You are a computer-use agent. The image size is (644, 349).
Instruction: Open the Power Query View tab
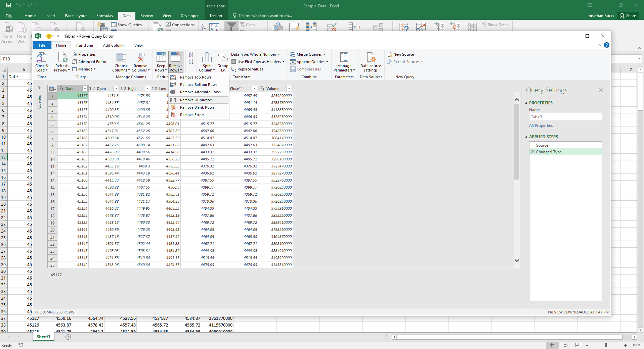[x=138, y=45]
